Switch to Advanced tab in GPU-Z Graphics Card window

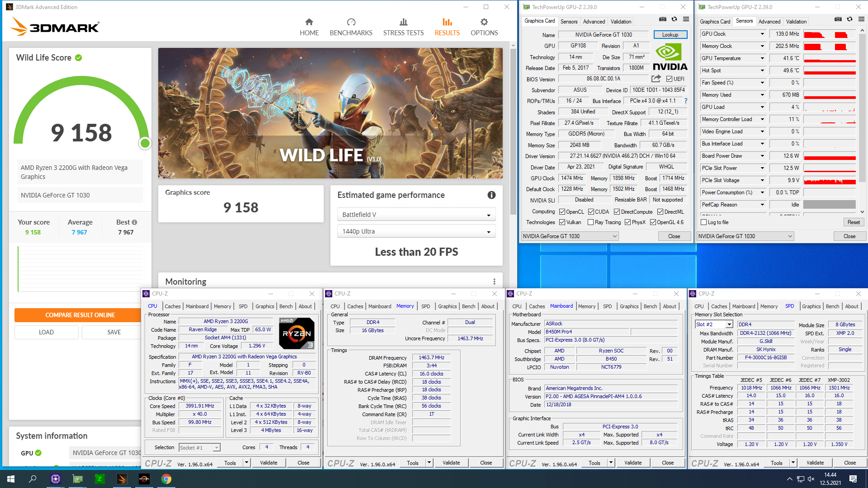[594, 22]
